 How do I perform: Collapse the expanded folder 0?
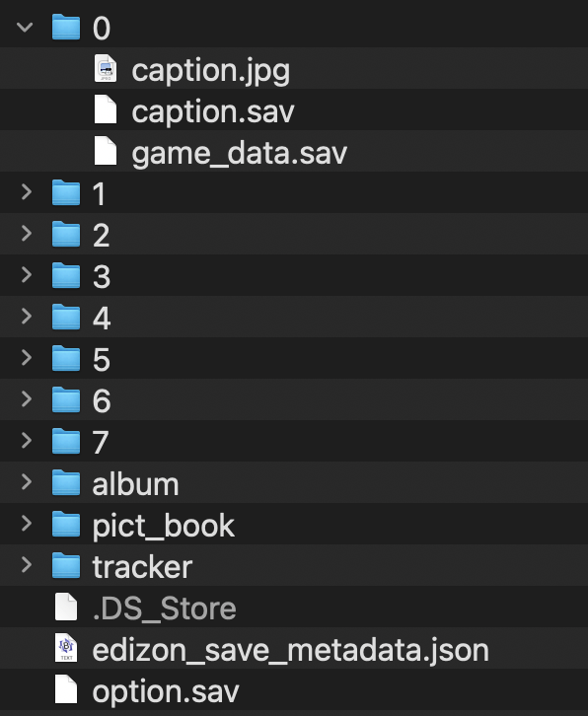click(25, 28)
